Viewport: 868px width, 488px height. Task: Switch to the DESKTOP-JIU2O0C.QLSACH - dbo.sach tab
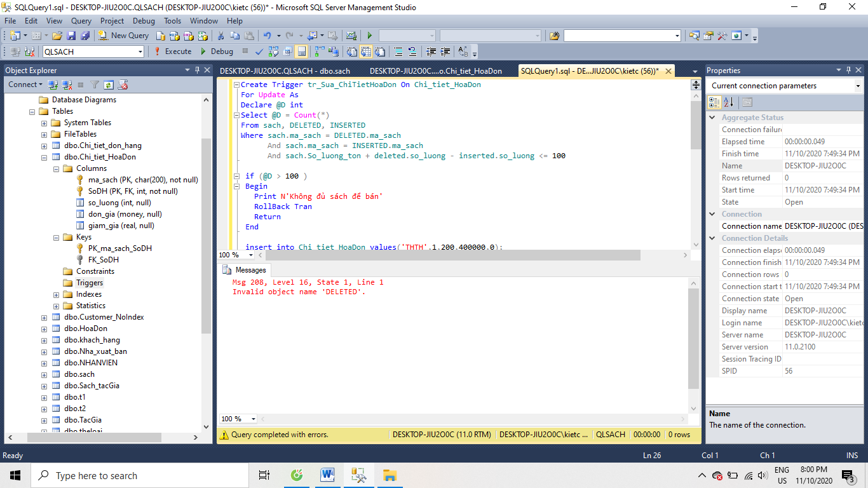tap(285, 71)
